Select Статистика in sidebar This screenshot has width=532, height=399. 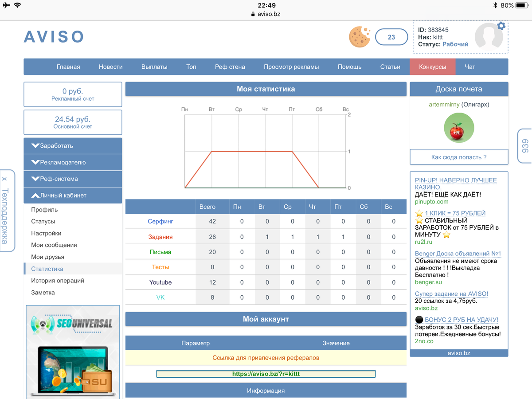click(x=73, y=269)
